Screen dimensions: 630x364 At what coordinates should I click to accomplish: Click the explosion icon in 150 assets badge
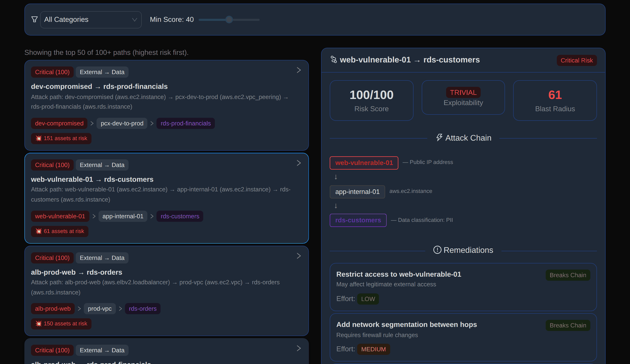(x=39, y=324)
